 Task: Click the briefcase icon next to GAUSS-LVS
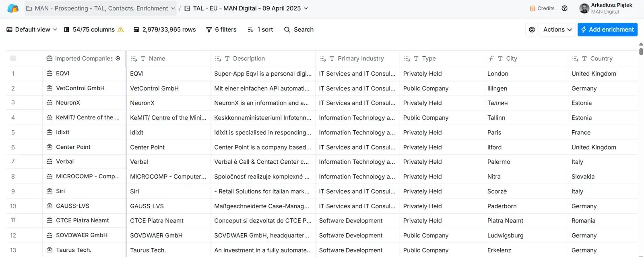click(50, 206)
